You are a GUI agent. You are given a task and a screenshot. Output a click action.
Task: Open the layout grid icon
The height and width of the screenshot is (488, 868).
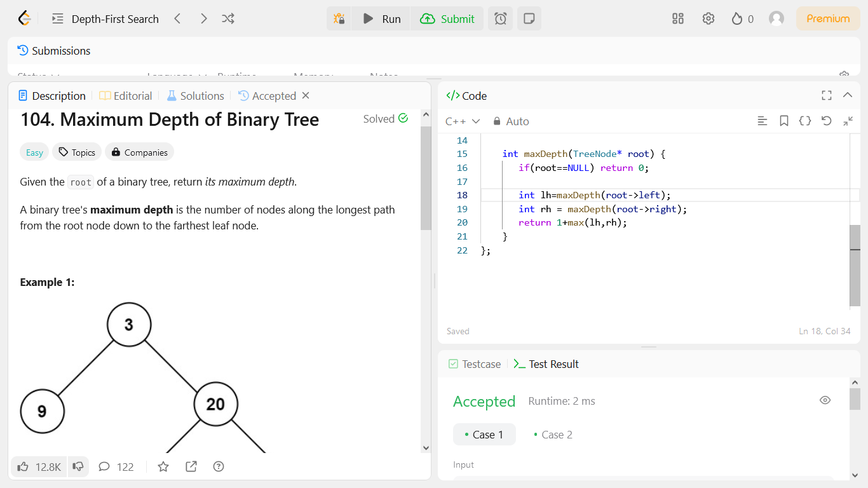(678, 19)
